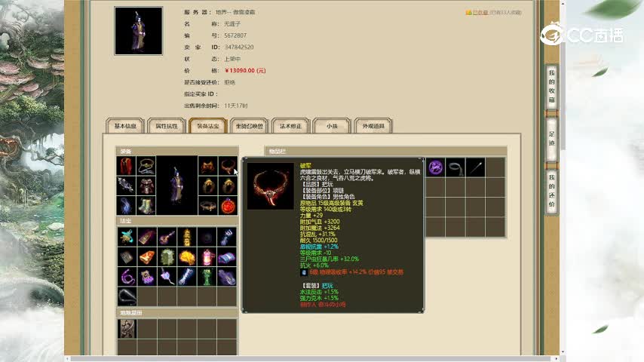Select the red round amulet icon

tap(228, 205)
